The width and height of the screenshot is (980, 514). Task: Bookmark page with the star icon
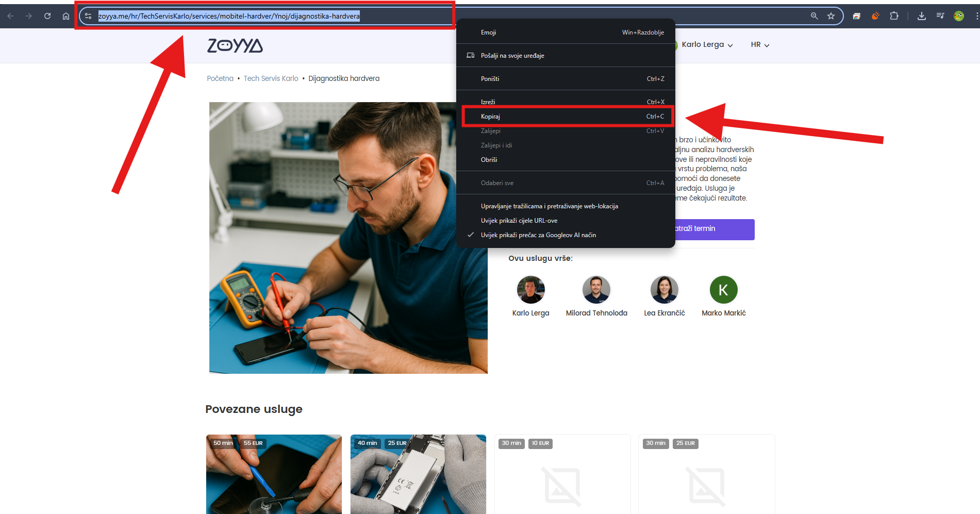pos(831,16)
